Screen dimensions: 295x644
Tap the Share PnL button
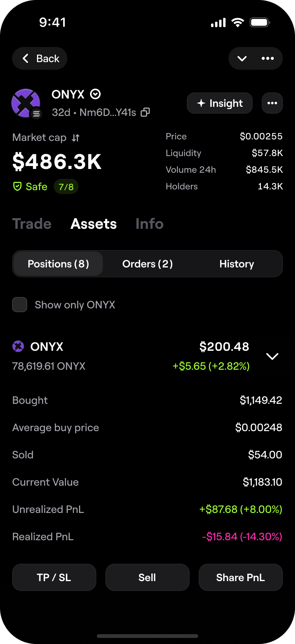click(x=241, y=577)
